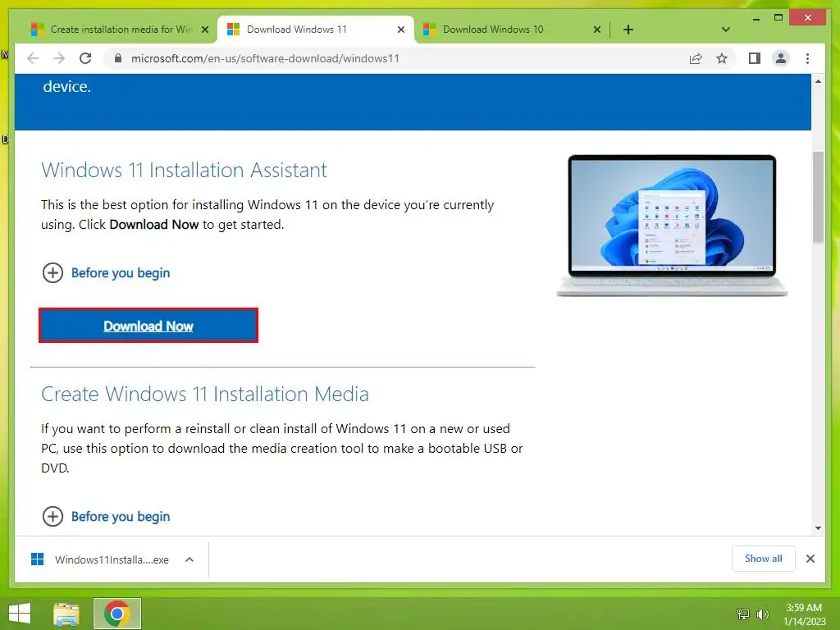Bookmark this page with the star icon
840x630 pixels.
pyautogui.click(x=722, y=58)
